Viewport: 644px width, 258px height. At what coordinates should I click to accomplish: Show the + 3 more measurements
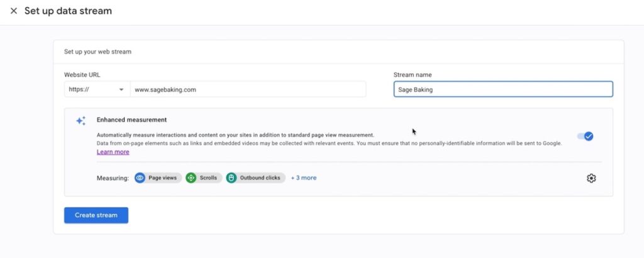click(304, 178)
